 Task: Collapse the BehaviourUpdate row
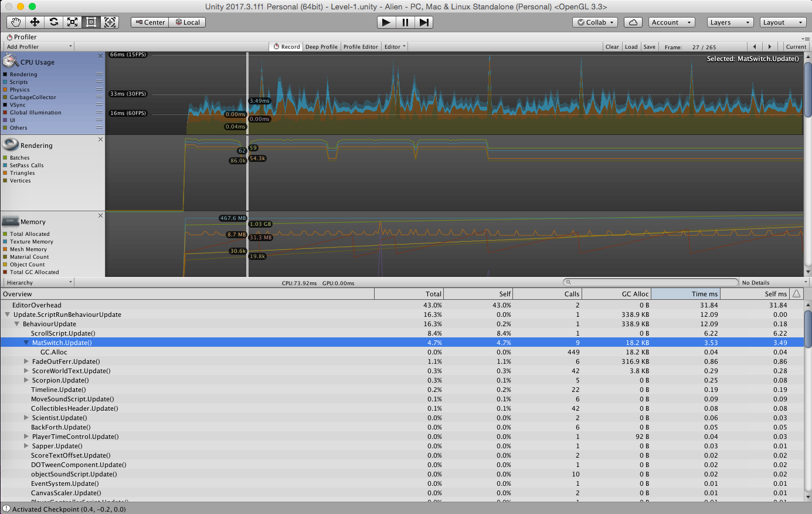(17, 324)
